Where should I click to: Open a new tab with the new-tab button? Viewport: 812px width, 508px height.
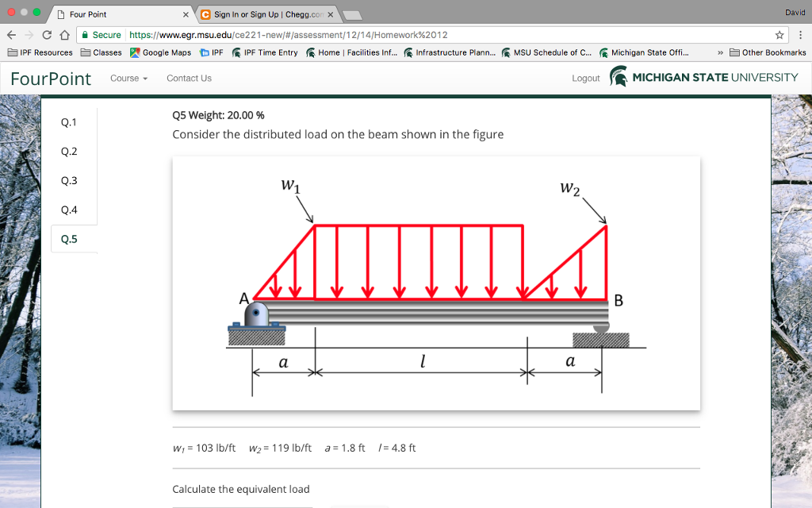352,15
